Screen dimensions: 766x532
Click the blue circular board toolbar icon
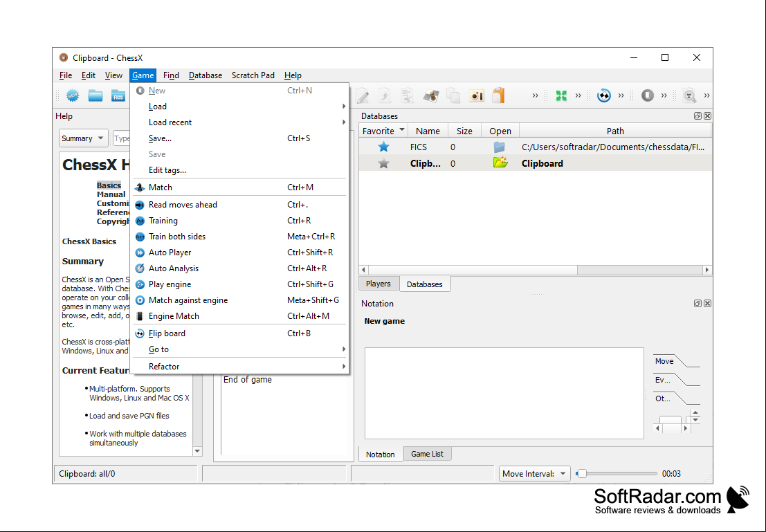tap(604, 95)
